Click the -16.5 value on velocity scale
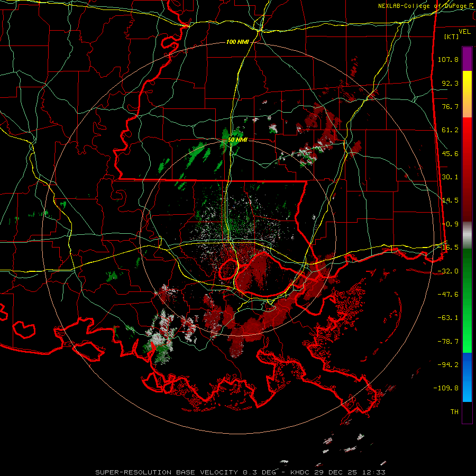Screen dimensions: 476x476 (448, 248)
